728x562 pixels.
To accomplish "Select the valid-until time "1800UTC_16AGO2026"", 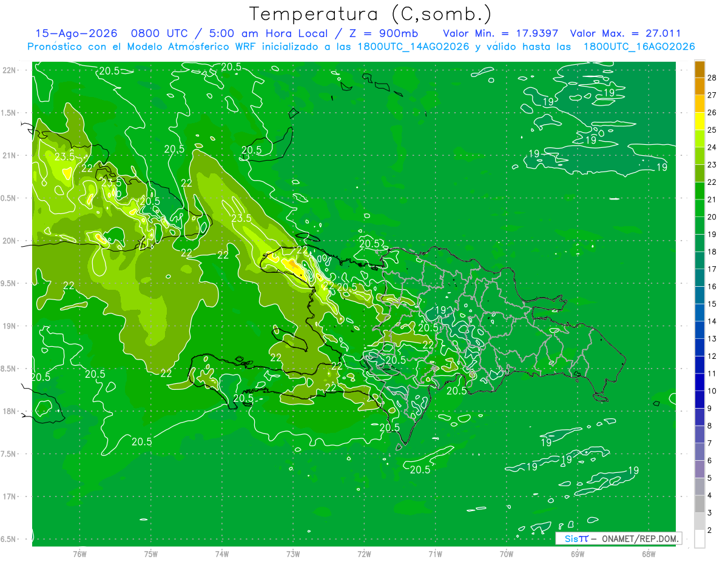I will tap(639, 47).
